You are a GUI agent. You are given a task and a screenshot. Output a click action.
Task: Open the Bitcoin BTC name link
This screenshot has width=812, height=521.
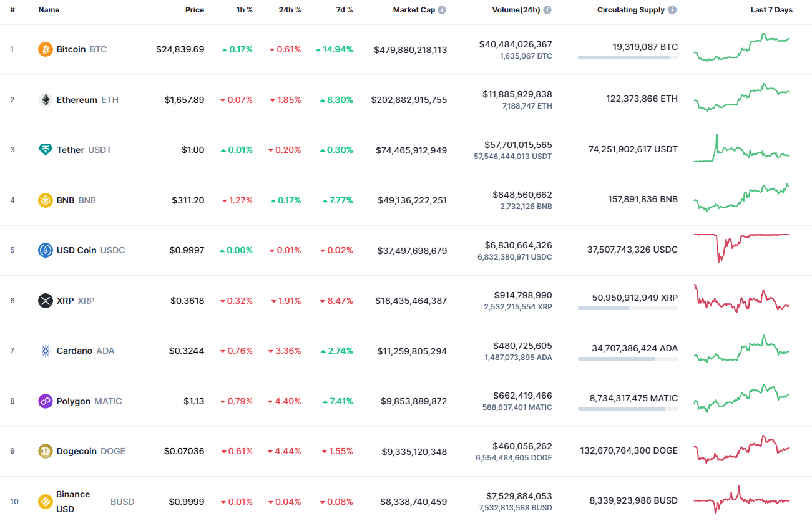pyautogui.click(x=71, y=49)
